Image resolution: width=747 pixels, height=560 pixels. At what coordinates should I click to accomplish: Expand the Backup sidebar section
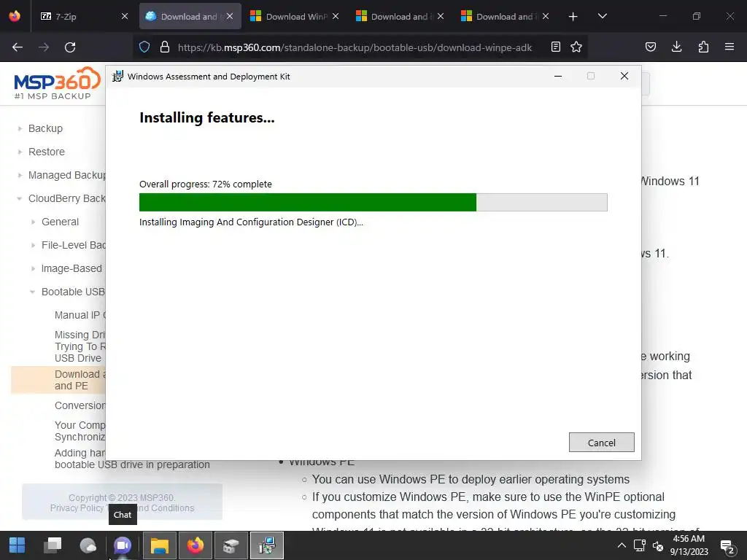click(20, 128)
